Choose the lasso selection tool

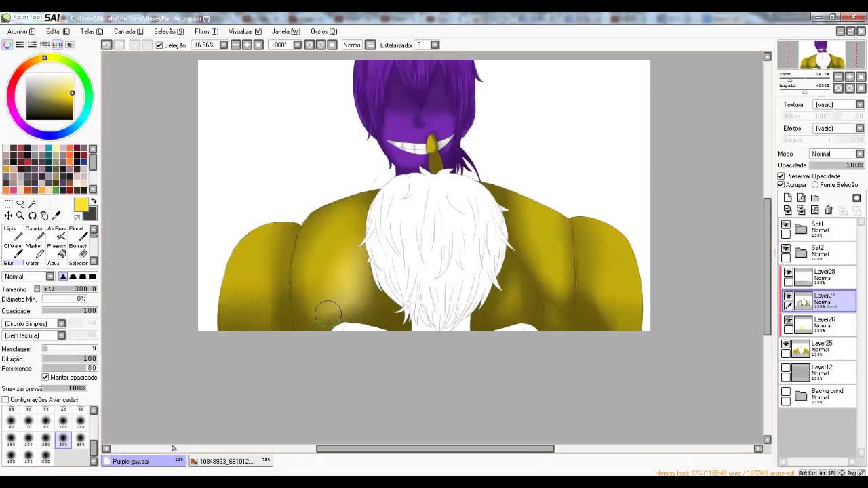(x=20, y=204)
